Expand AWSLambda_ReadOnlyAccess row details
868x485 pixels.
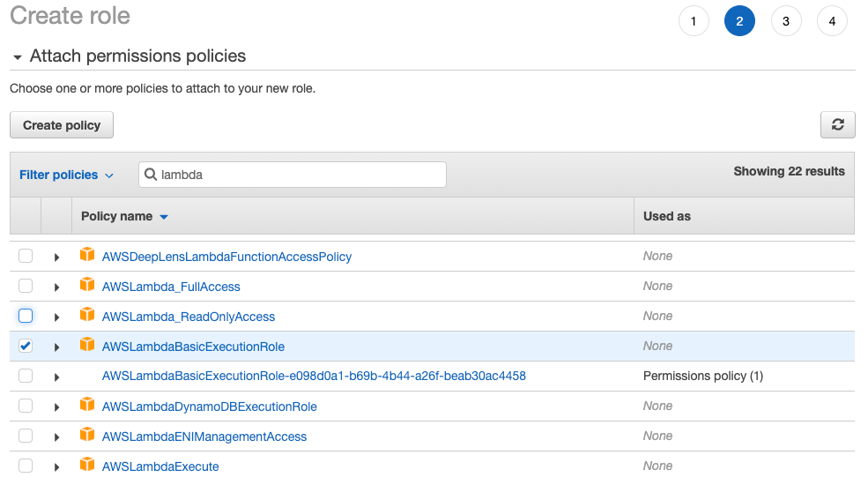(56, 317)
